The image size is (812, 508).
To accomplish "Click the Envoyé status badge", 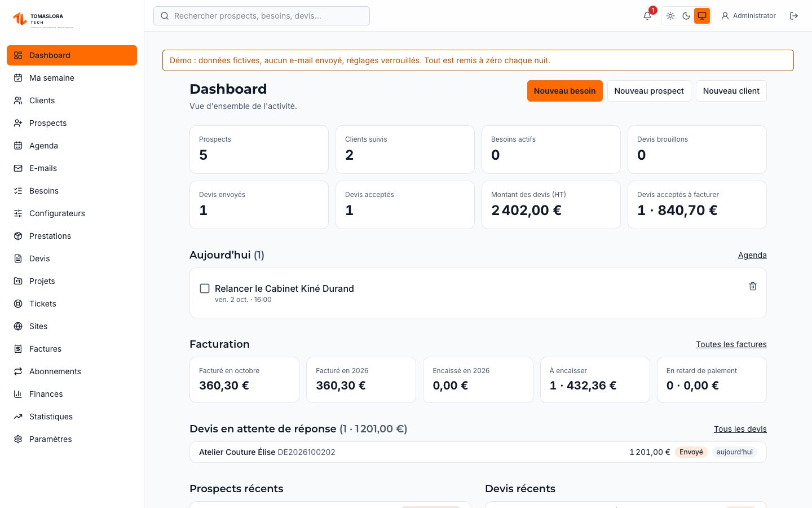I will coord(691,452).
